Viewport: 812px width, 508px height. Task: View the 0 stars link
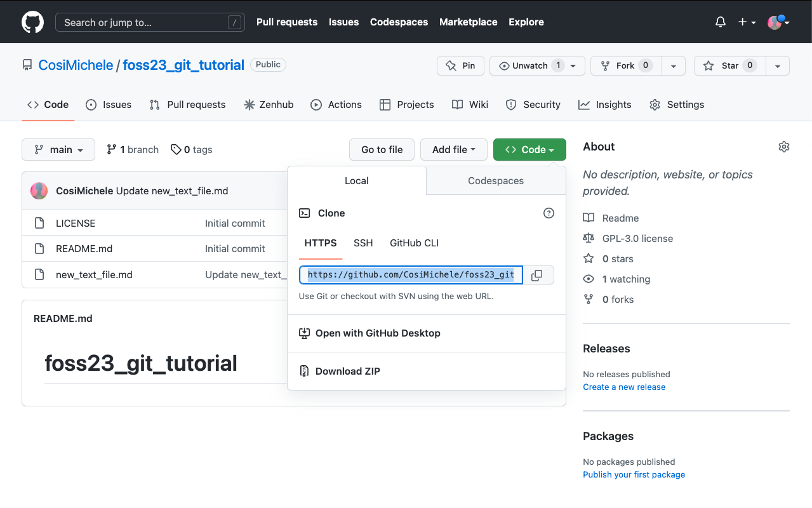[x=609, y=259]
